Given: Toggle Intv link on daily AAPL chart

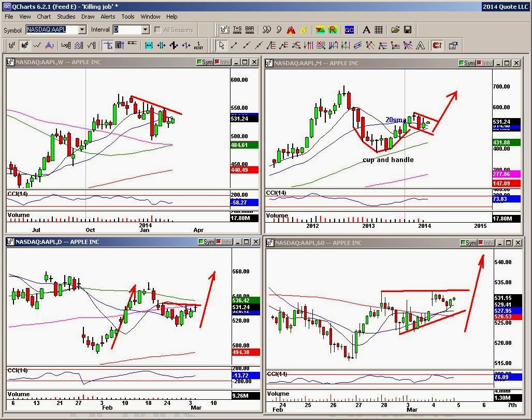Looking at the screenshot, I should point(224,242).
